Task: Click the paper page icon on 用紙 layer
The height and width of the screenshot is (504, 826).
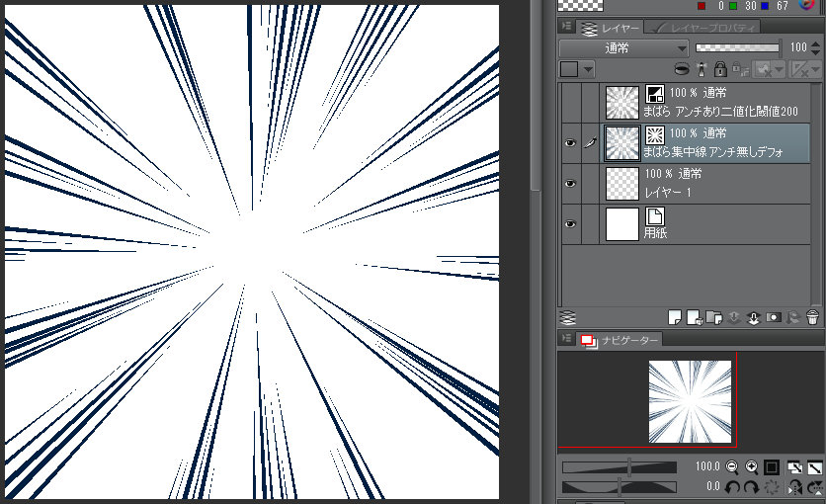Action: [x=655, y=216]
